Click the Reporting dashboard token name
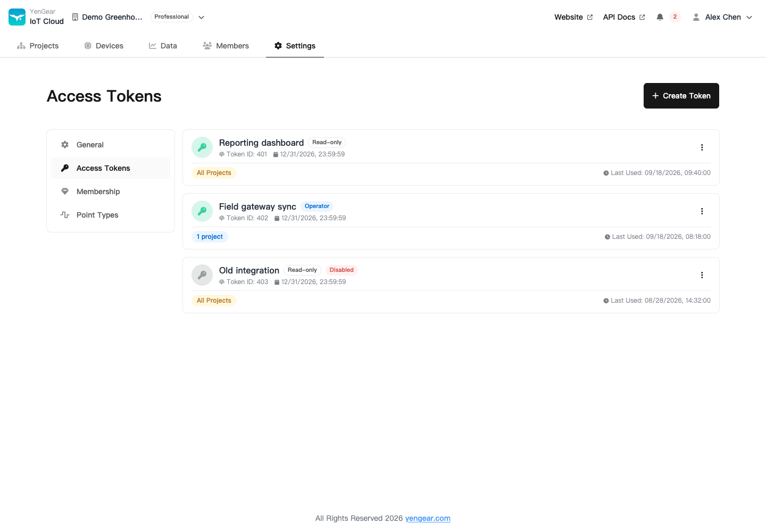The image size is (766, 532). (261, 143)
